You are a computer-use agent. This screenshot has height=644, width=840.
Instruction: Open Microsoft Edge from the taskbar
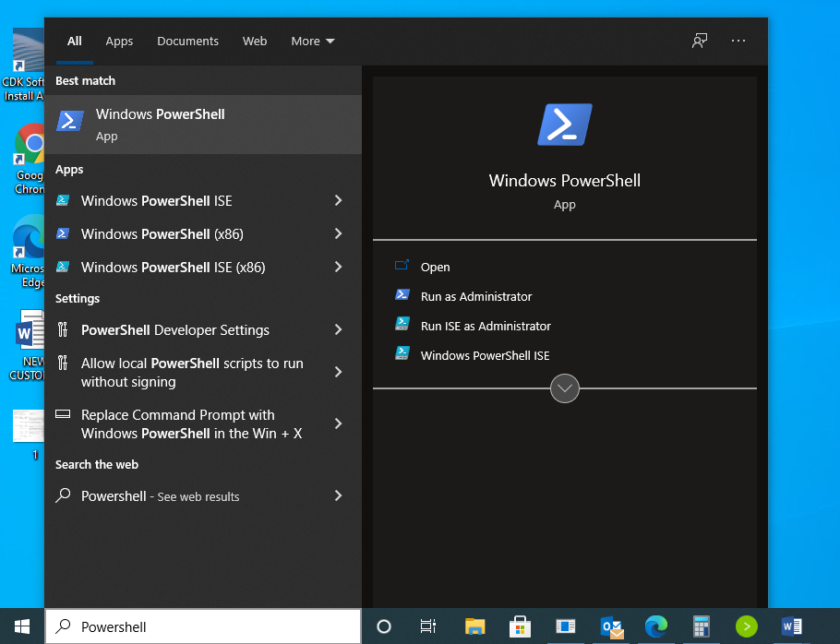[x=656, y=626]
